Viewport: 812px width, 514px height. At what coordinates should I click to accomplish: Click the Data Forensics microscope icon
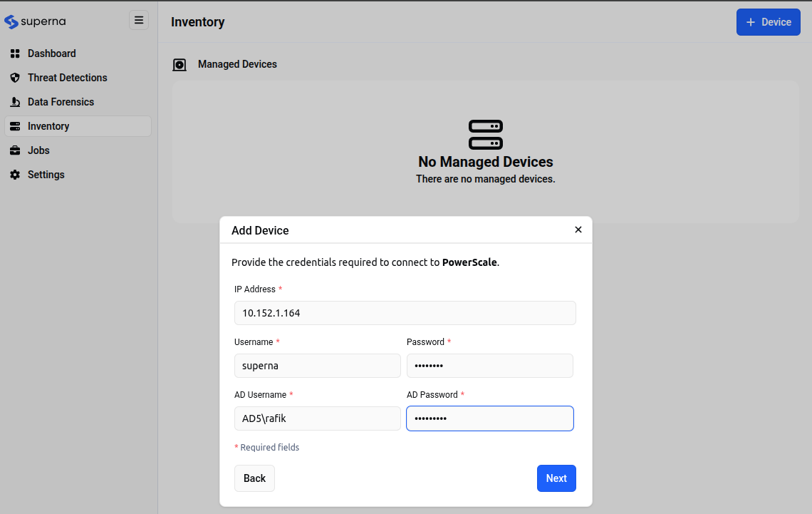click(x=15, y=102)
